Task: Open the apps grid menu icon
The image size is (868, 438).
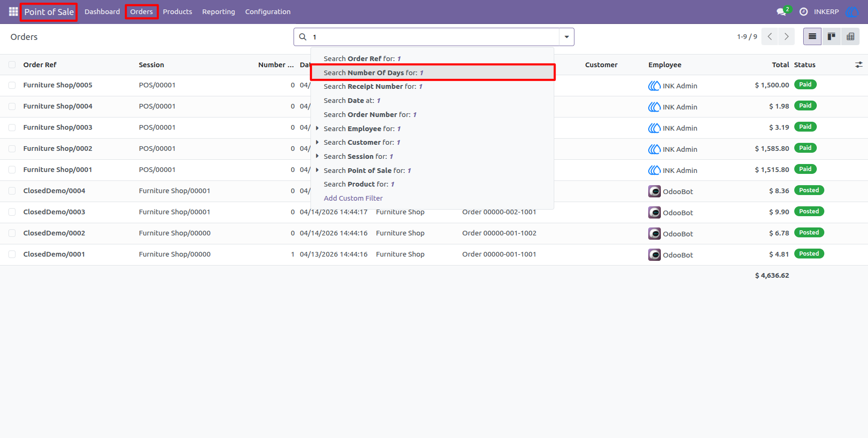Action: pos(13,12)
